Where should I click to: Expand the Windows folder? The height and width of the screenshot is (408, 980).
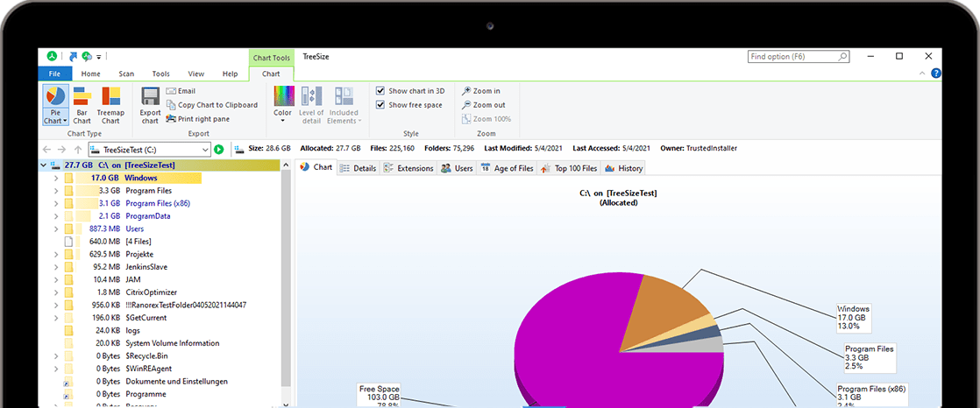[55, 179]
